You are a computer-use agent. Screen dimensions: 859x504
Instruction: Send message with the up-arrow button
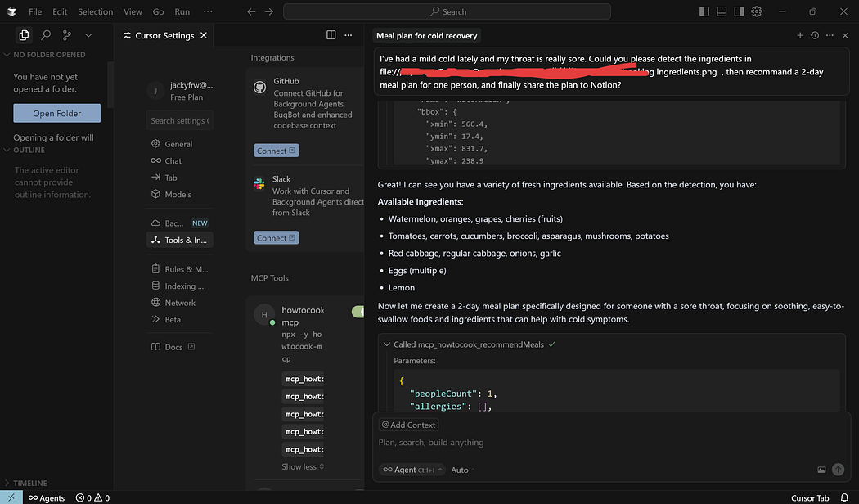click(839, 470)
